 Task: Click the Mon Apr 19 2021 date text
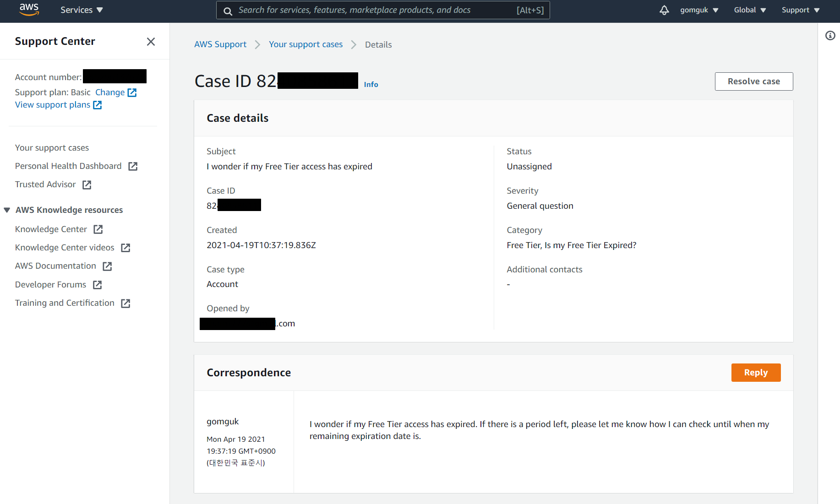pos(236,439)
